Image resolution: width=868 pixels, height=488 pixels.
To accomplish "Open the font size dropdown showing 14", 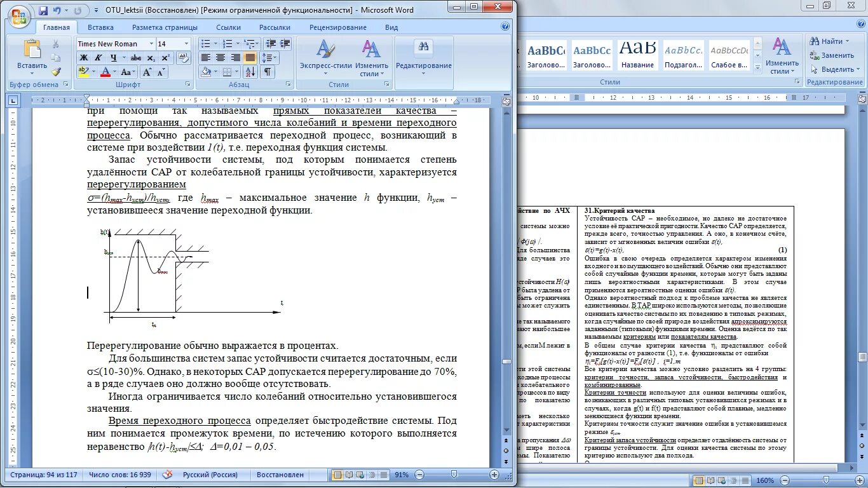I will 186,44.
